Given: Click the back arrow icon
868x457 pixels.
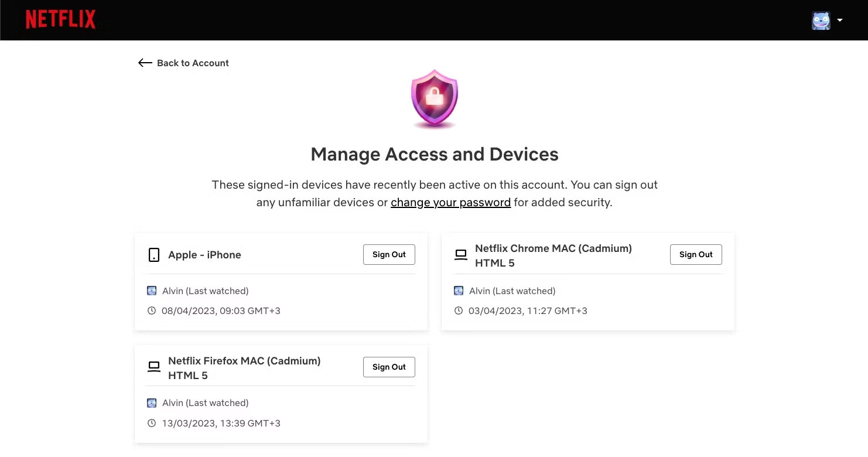Looking at the screenshot, I should [x=145, y=63].
